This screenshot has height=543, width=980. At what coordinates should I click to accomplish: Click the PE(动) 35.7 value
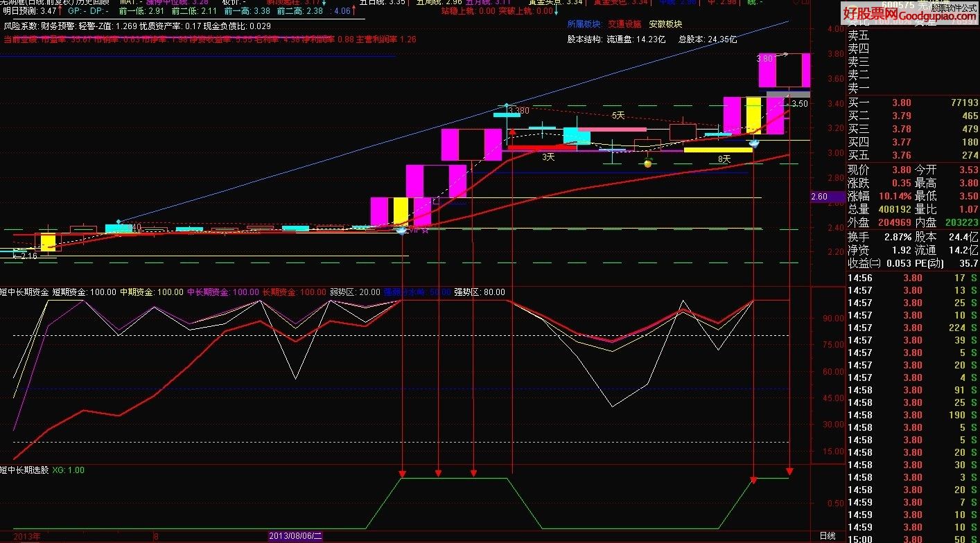968,263
